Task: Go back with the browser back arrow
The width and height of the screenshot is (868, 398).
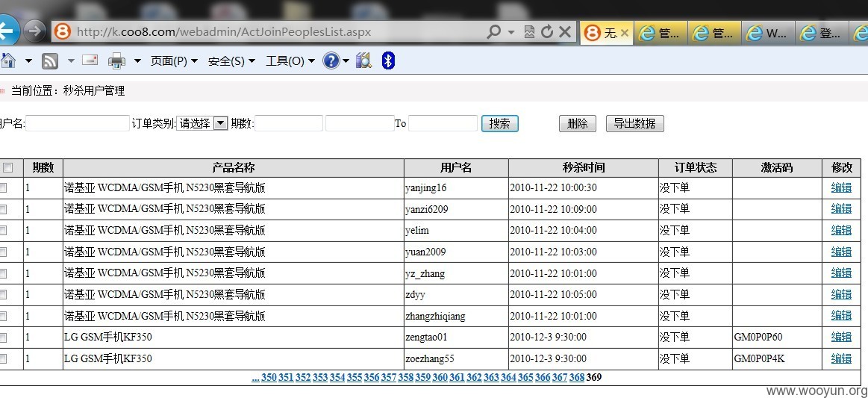Action: (7, 31)
